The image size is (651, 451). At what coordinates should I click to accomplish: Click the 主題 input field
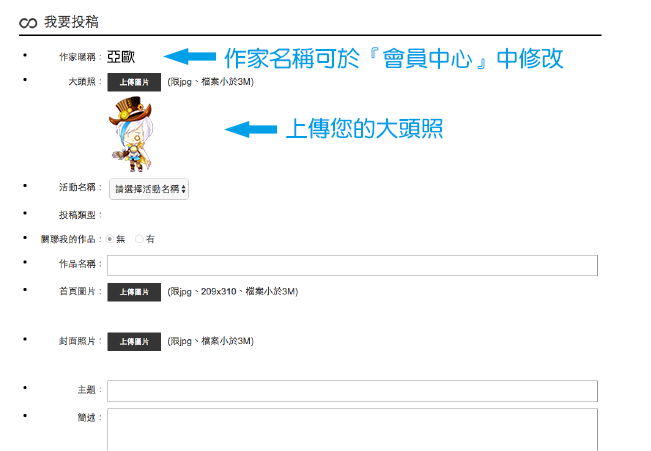coord(352,391)
